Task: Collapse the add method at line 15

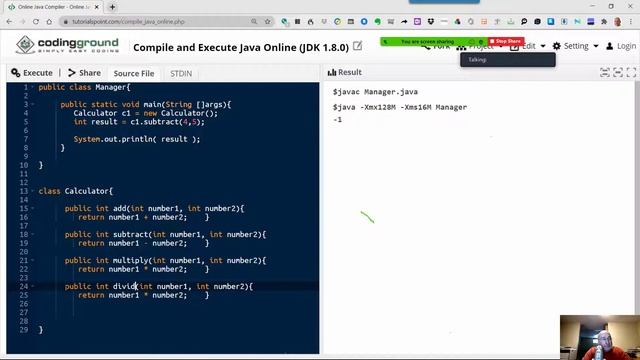Action: (x=33, y=208)
